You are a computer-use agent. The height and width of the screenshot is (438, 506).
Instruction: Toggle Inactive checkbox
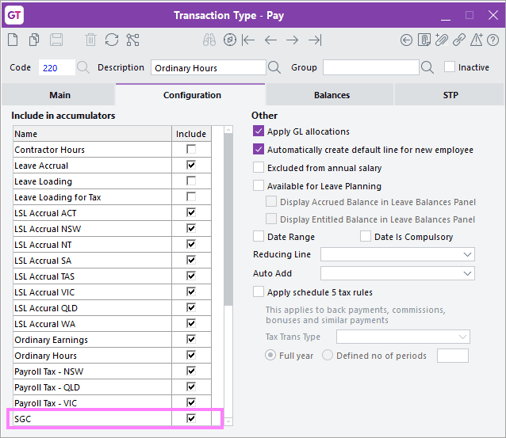click(449, 67)
